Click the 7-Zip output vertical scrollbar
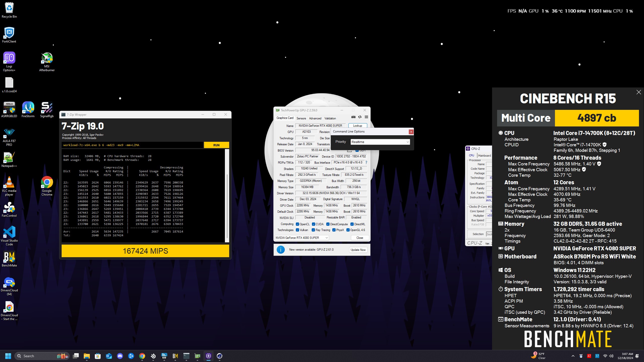The width and height of the screenshot is (644, 362). [227, 196]
